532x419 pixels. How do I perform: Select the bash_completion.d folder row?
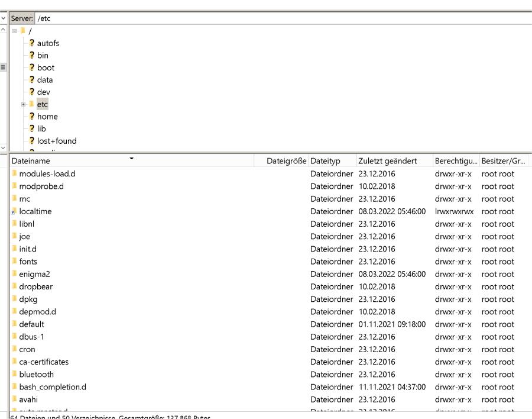[x=53, y=387]
